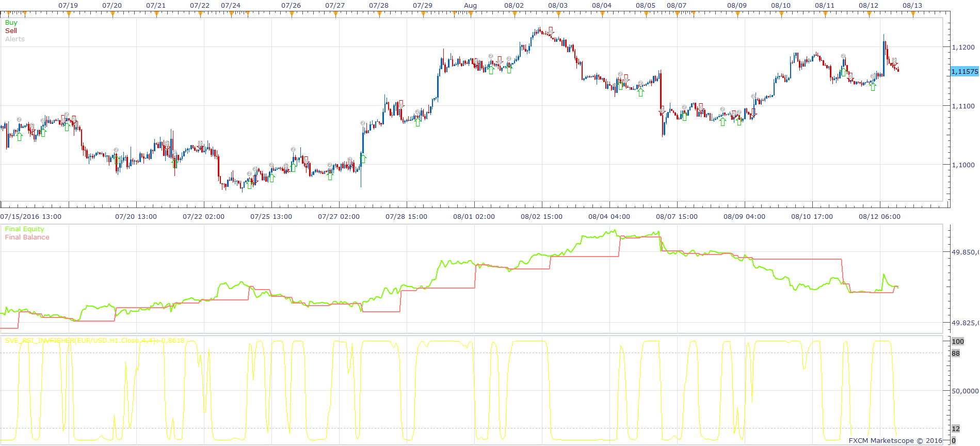980x446 pixels.
Task: Click the 49.850,0 equity axis label
Action: pos(965,252)
